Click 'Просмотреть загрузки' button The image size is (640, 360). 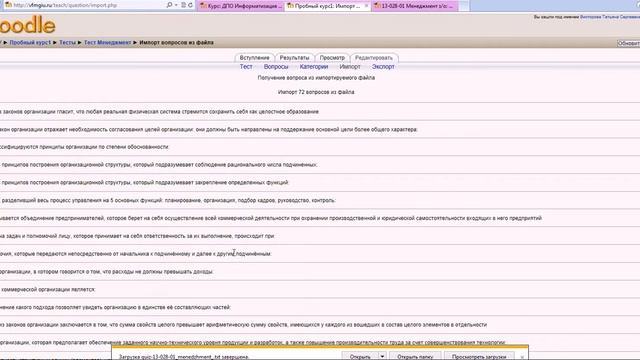coord(479,356)
